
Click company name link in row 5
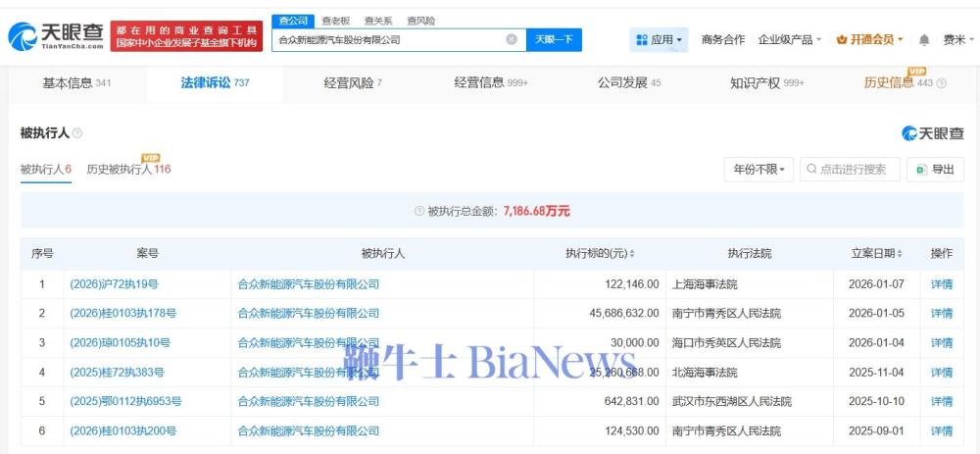(x=308, y=401)
